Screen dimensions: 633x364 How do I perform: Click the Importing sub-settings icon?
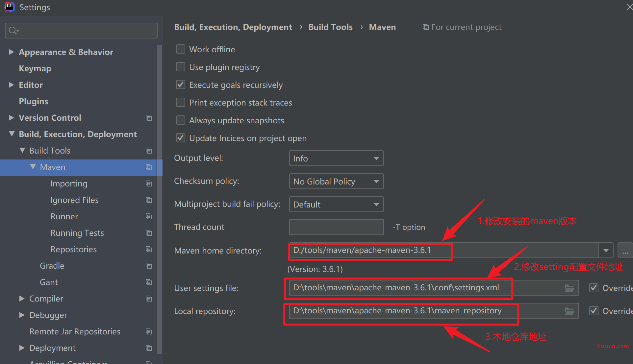(x=148, y=183)
